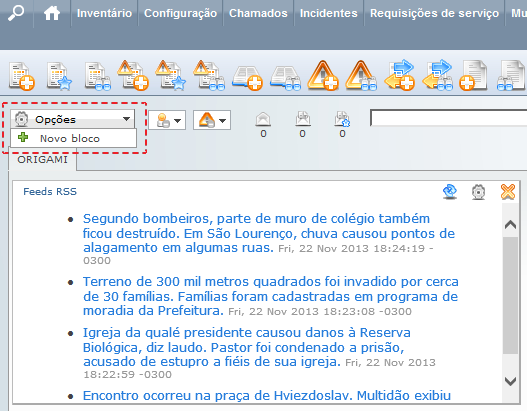The image size is (527, 411).
Task: Click the blue-orange arrows with plus icon
Action: click(400, 75)
